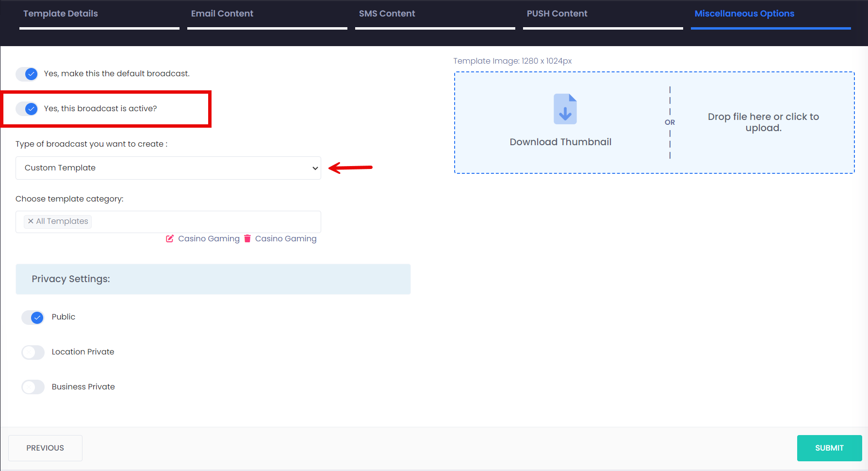Toggle the default broadcast switch
Screen dimensions: 868x471
pos(27,74)
